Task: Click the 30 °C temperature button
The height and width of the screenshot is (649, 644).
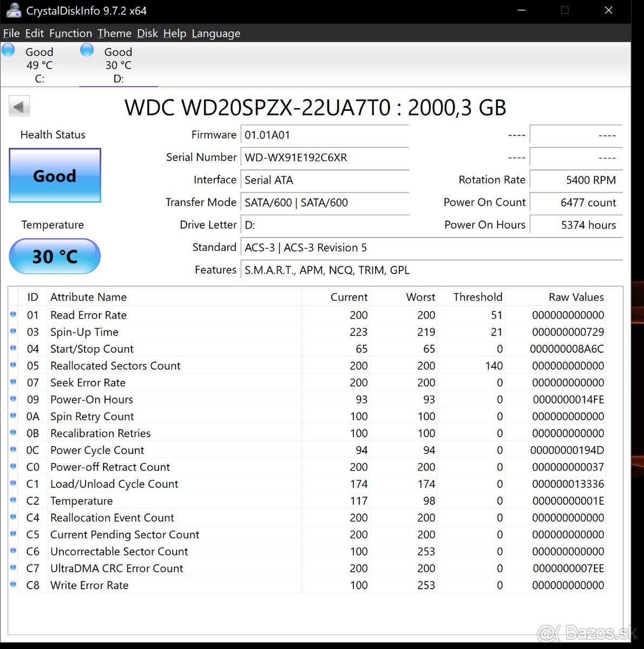Action: 55,256
